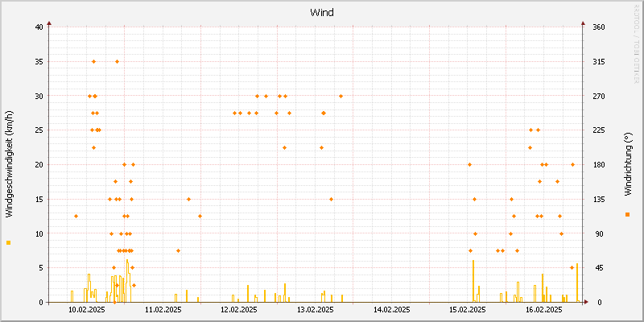Click the left axis value 15
This screenshot has width=644, height=322.
coord(39,199)
